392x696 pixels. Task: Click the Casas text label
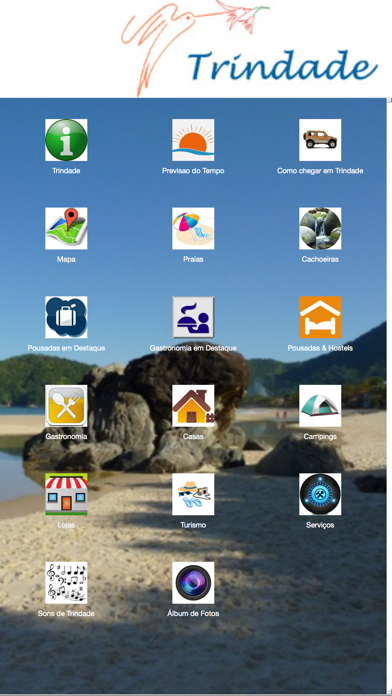pos(193,437)
